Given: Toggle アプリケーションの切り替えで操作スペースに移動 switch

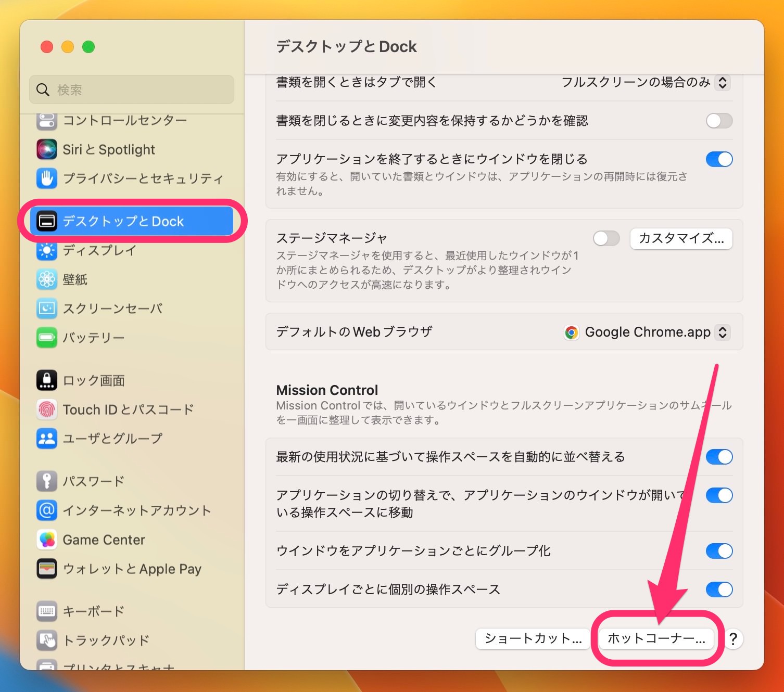Looking at the screenshot, I should [x=719, y=495].
